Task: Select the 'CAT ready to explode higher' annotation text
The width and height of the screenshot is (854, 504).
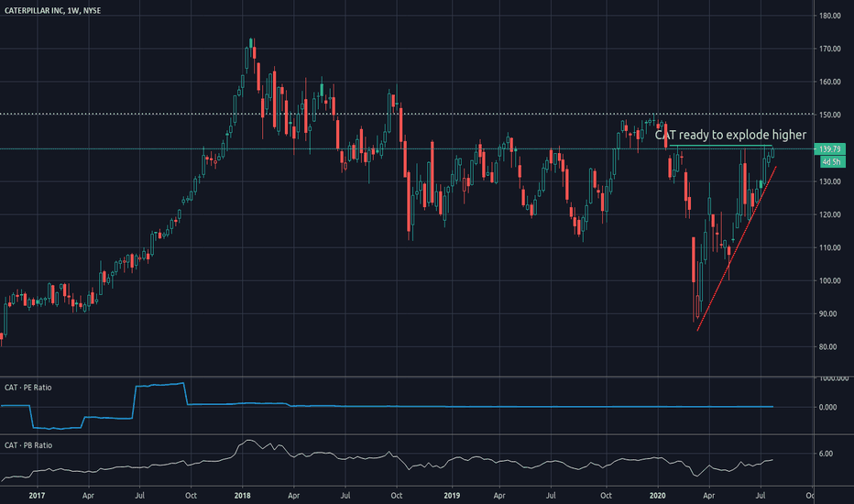Action: coord(730,135)
